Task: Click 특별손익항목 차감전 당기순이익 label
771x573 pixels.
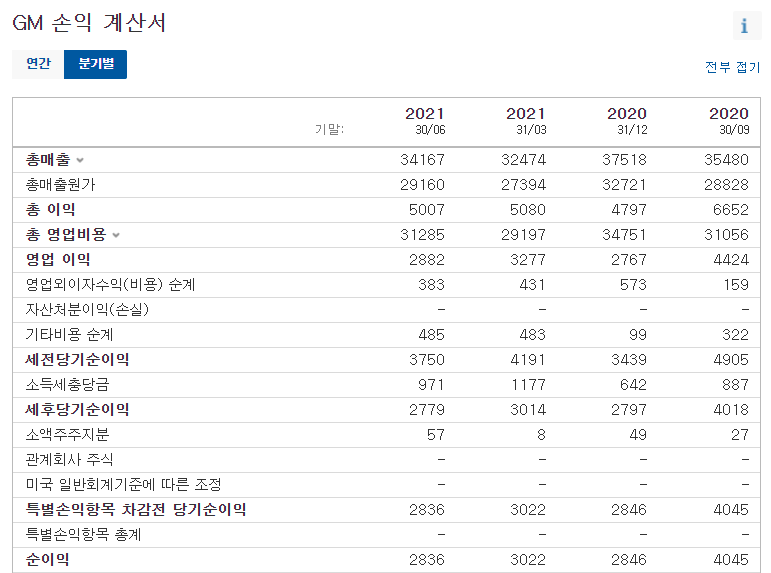Action: coord(136,510)
